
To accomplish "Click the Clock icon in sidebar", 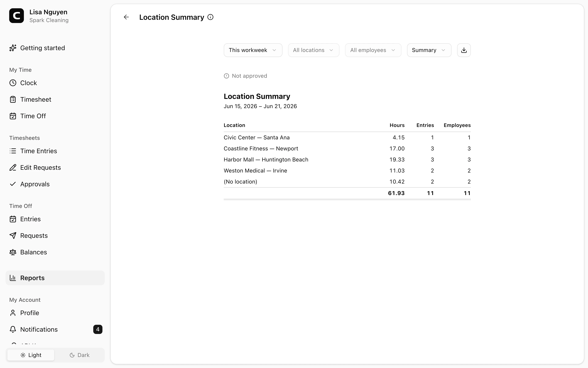I will tap(13, 83).
